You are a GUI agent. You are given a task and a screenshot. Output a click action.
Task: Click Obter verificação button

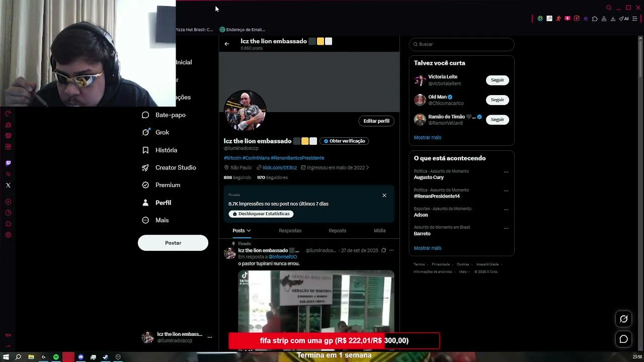click(x=345, y=141)
